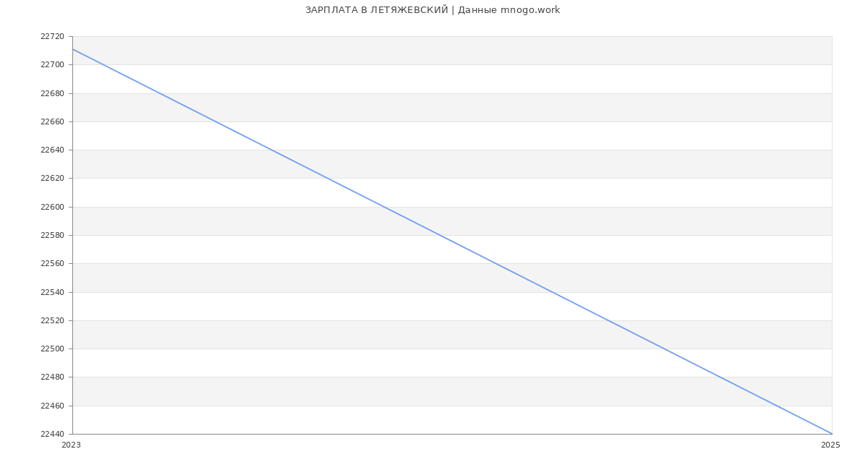Click the 22700 y-axis label
The width and height of the screenshot is (868, 470).
coord(52,65)
